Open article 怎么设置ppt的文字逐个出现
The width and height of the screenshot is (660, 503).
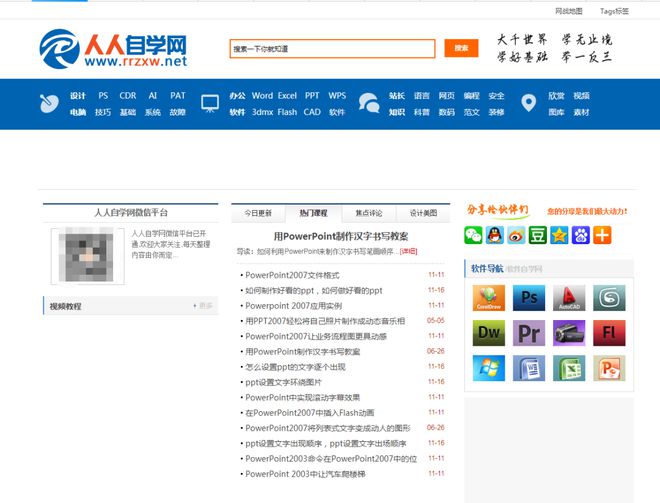[295, 367]
